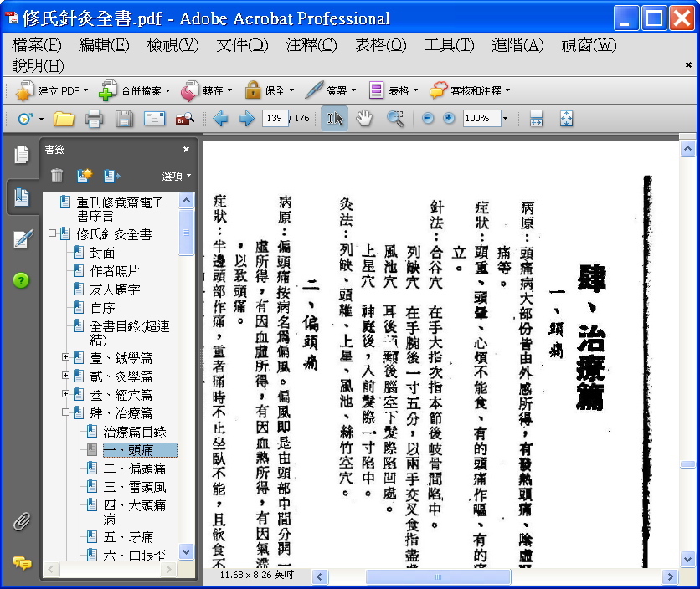Open the 審核和注釋 review and comment button

[469, 91]
